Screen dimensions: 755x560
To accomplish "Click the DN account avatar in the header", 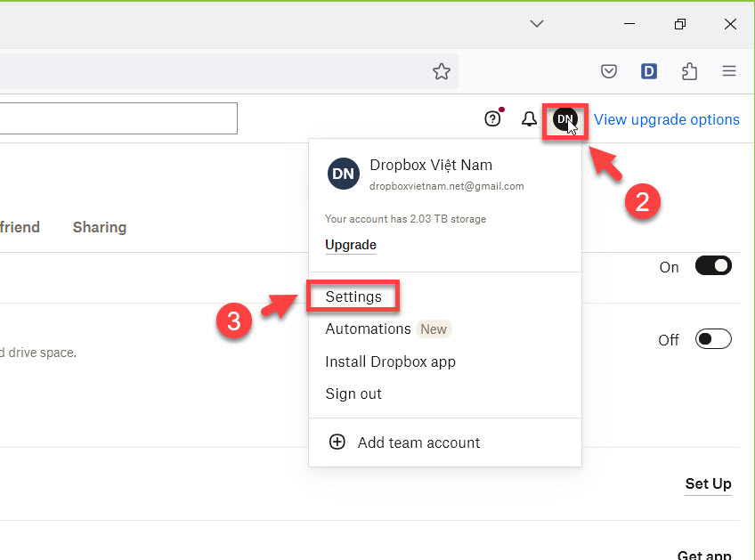I will tap(564, 119).
